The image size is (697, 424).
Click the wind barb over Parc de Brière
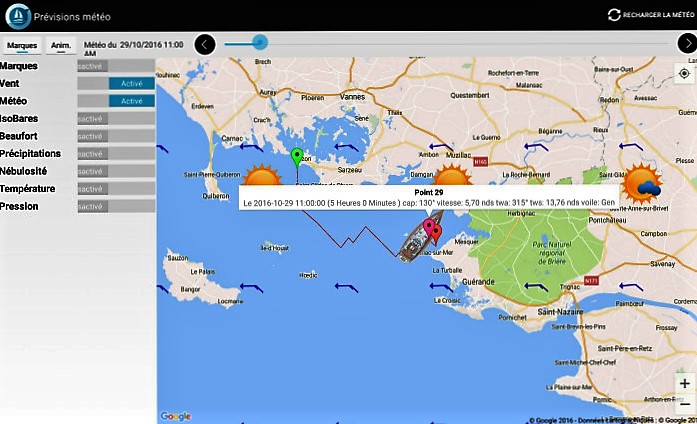pyautogui.click(x=536, y=287)
